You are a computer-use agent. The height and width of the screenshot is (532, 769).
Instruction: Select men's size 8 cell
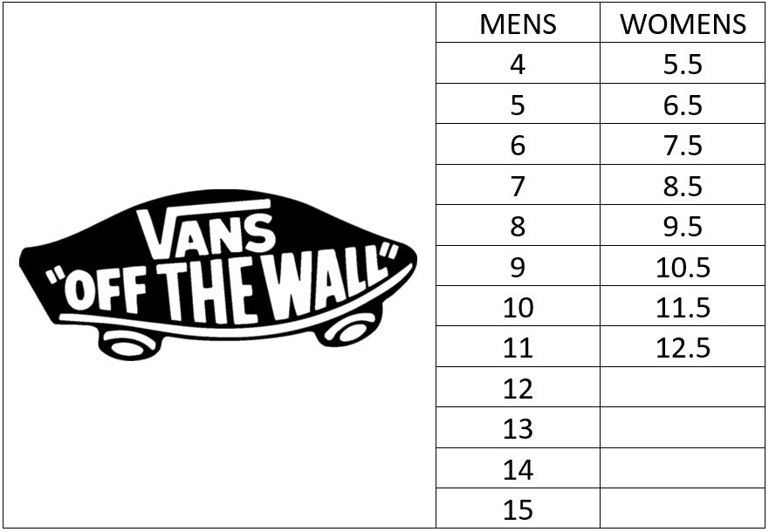coord(518,227)
